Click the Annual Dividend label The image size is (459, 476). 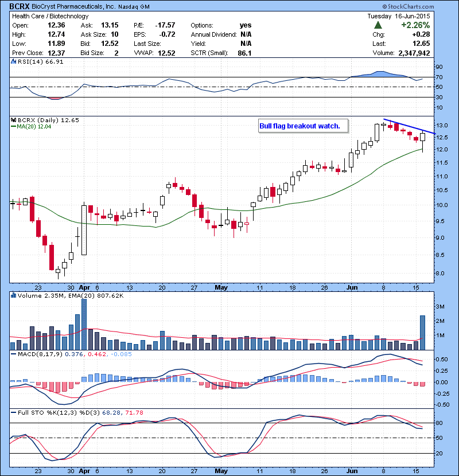(x=213, y=34)
